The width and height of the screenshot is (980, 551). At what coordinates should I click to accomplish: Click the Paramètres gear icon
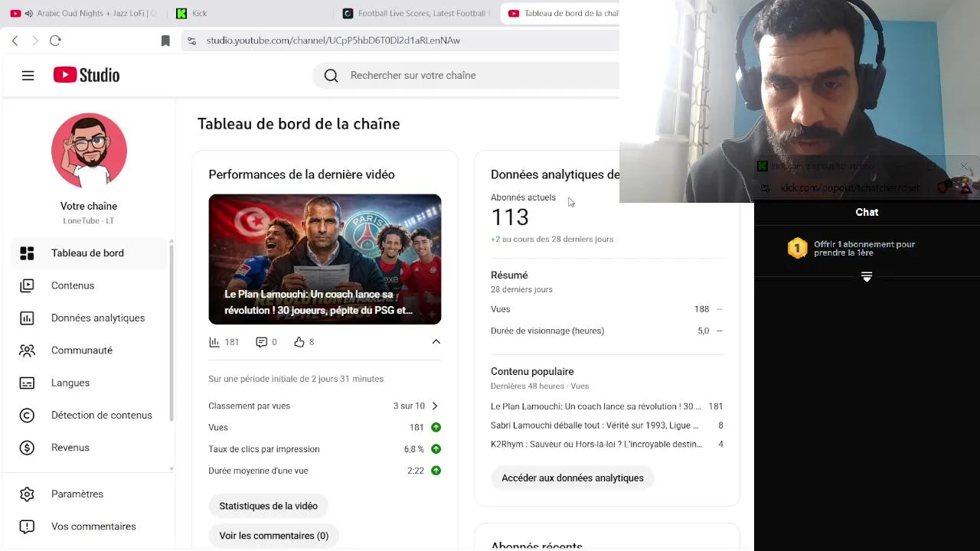click(27, 494)
